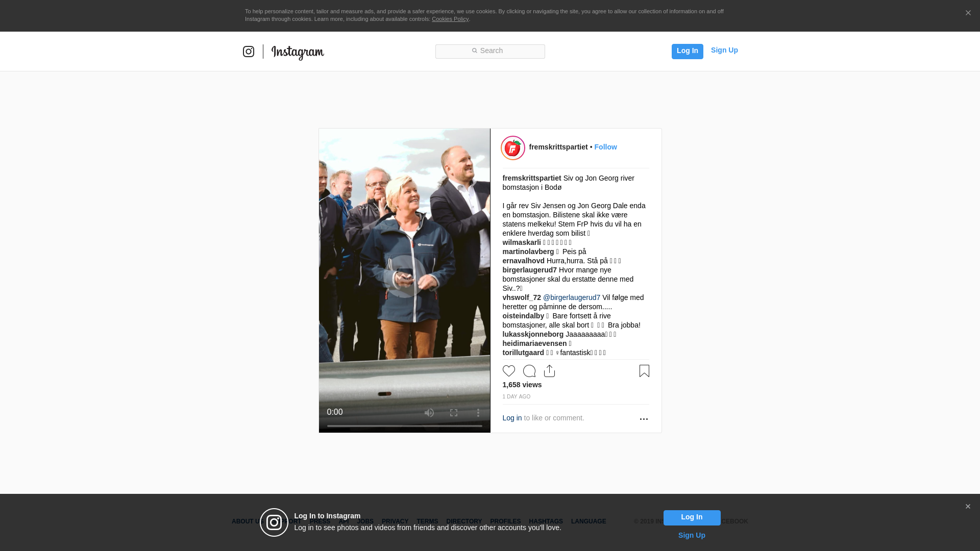Open the DIRECTORY footer link
980x551 pixels.
[464, 521]
